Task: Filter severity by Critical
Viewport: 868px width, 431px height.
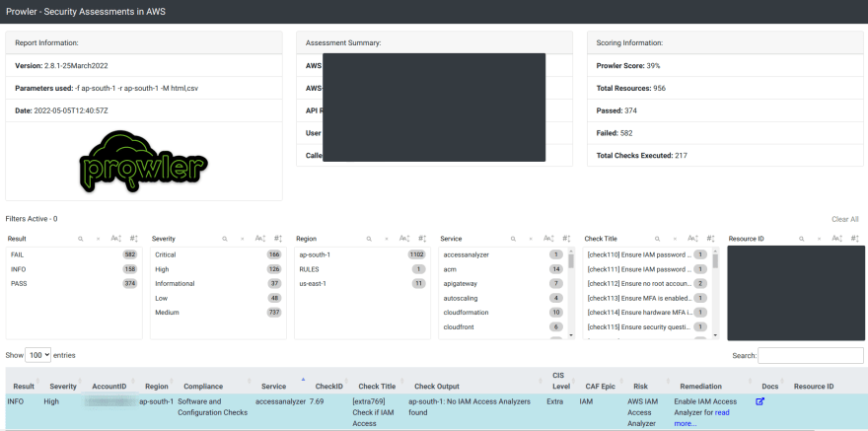Action: click(218, 255)
